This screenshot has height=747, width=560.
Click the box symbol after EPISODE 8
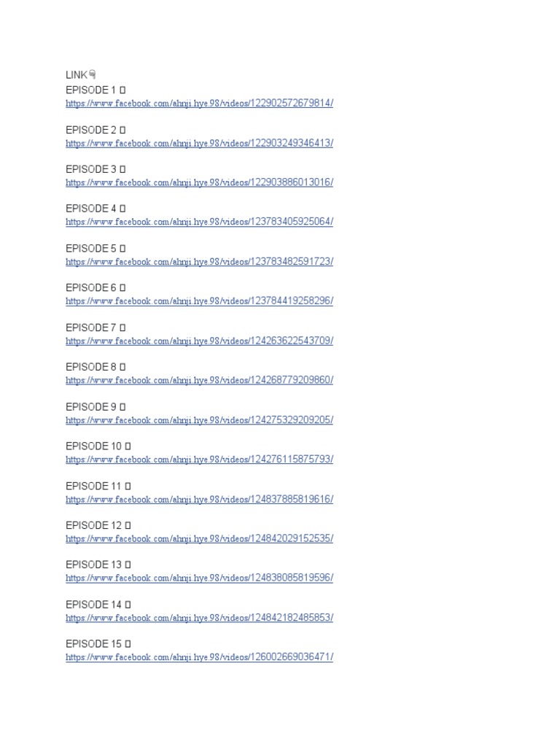(x=122, y=367)
